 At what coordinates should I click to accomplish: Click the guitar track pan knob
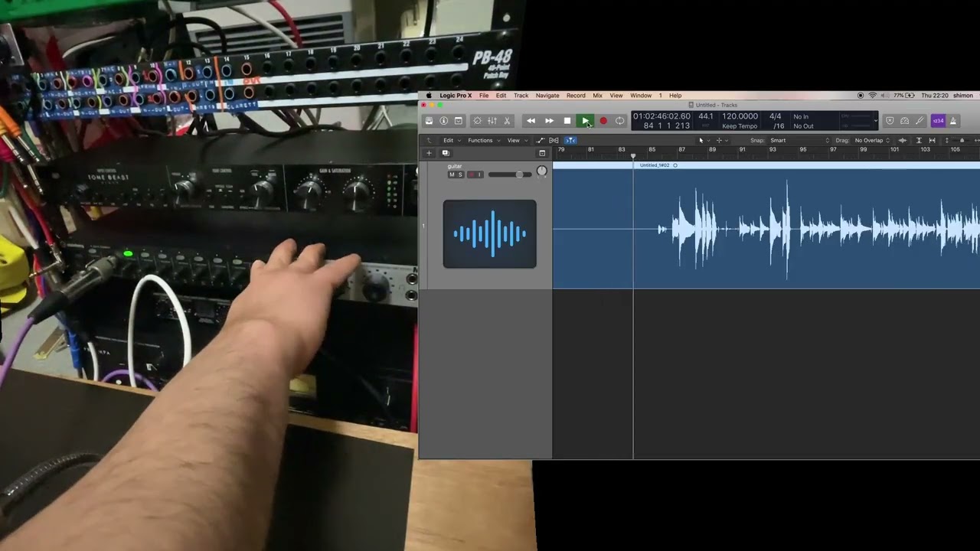542,172
